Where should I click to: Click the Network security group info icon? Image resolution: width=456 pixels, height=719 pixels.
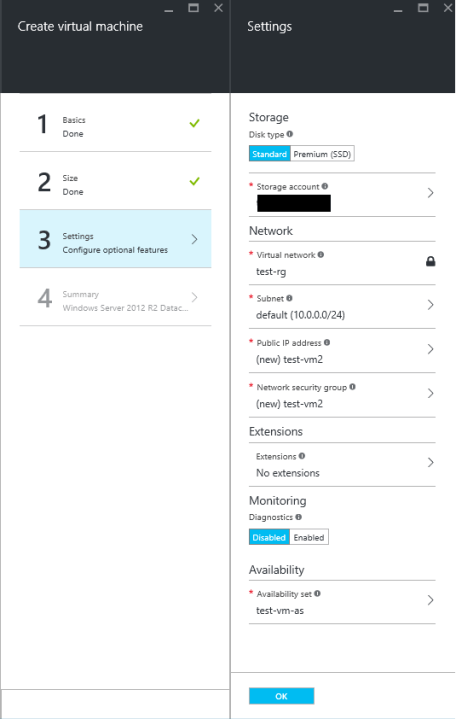pyautogui.click(x=352, y=387)
